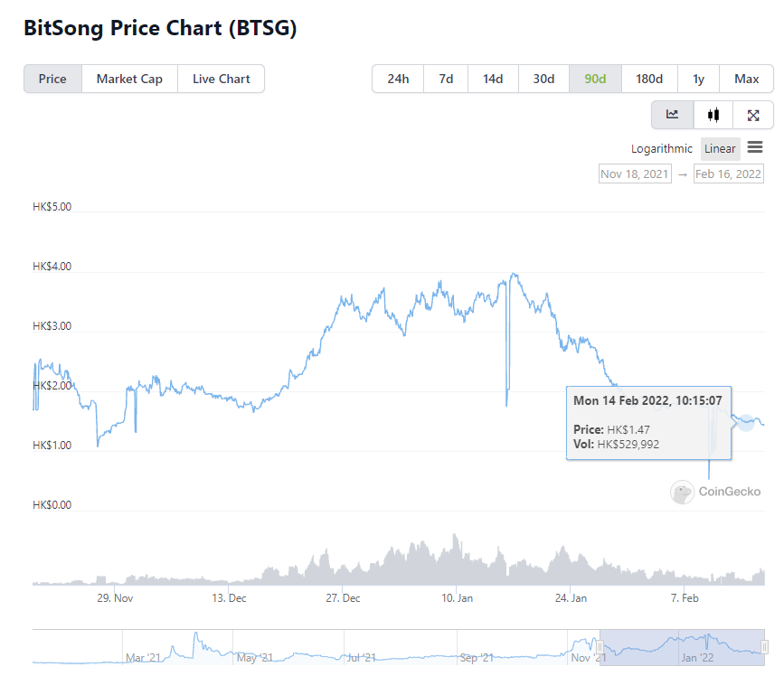Select the Market Cap tab

pyautogui.click(x=129, y=79)
